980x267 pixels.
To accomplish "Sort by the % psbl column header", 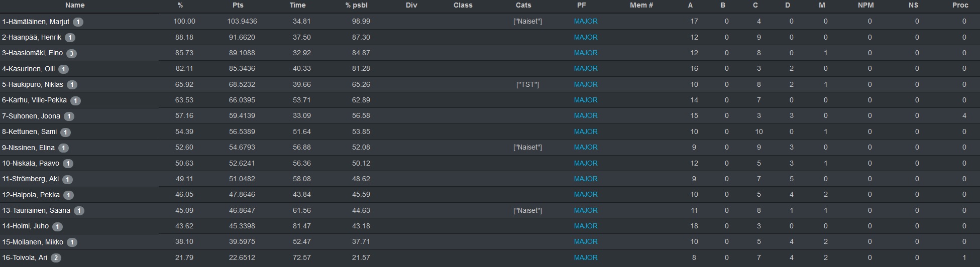I will coord(358,5).
